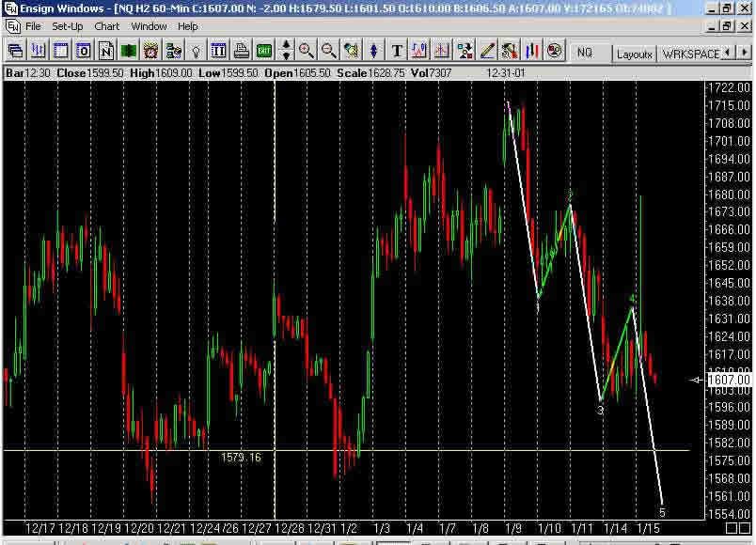Screen dimensions: 756x545
Task: Open the Ensign document icon in the menu bar
Action: [12, 26]
